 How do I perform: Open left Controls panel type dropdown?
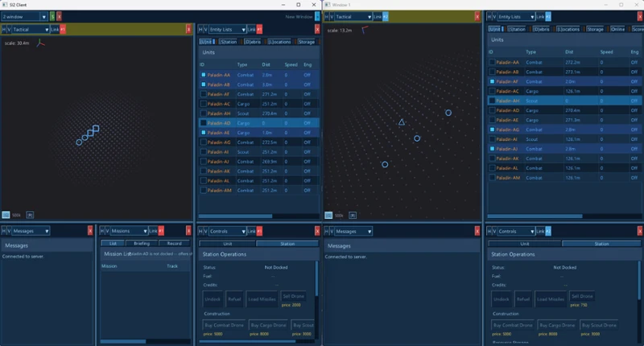tap(227, 231)
